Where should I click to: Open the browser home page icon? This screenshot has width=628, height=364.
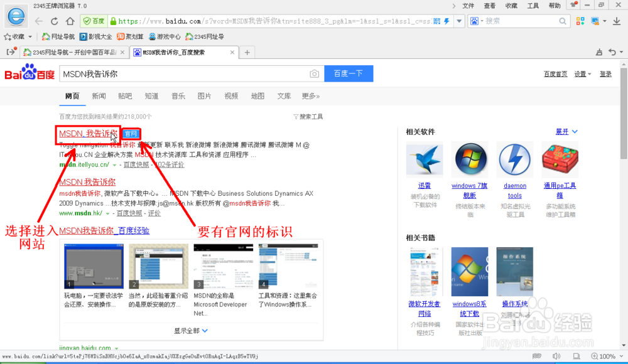(x=72, y=21)
